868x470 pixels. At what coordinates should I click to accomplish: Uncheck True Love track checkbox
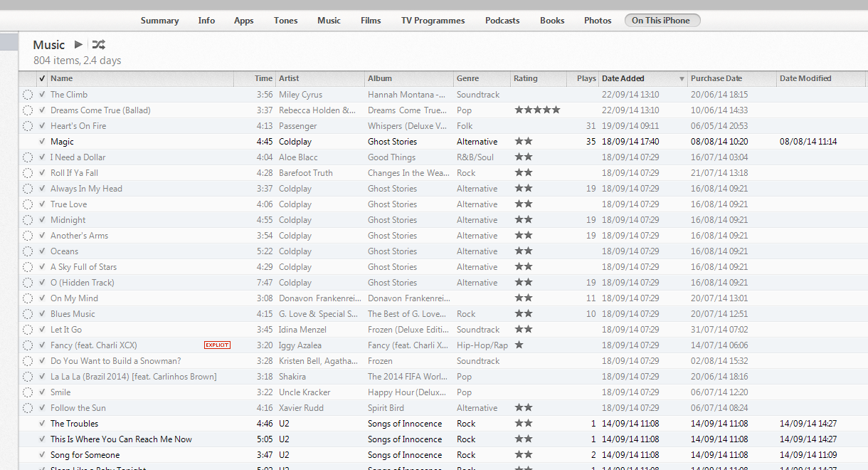(42, 204)
